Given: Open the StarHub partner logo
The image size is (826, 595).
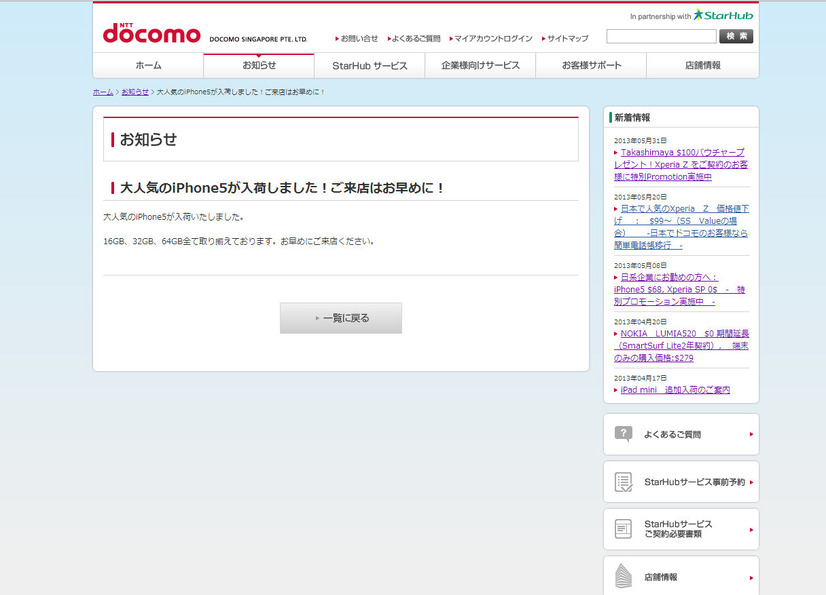Looking at the screenshot, I should coord(723,15).
